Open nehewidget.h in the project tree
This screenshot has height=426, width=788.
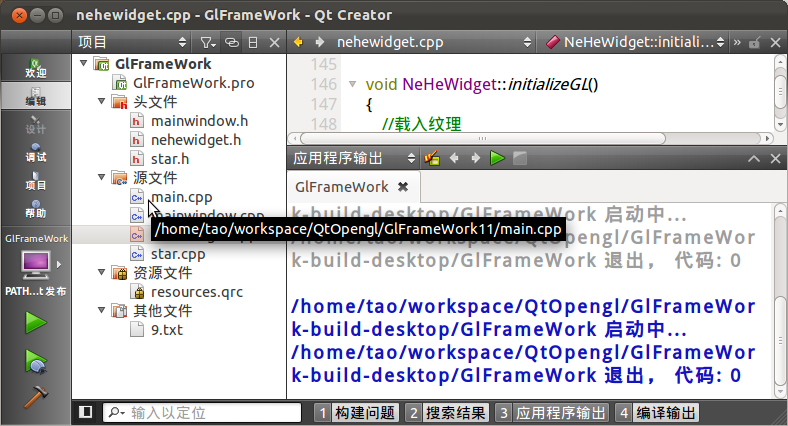[196, 140]
